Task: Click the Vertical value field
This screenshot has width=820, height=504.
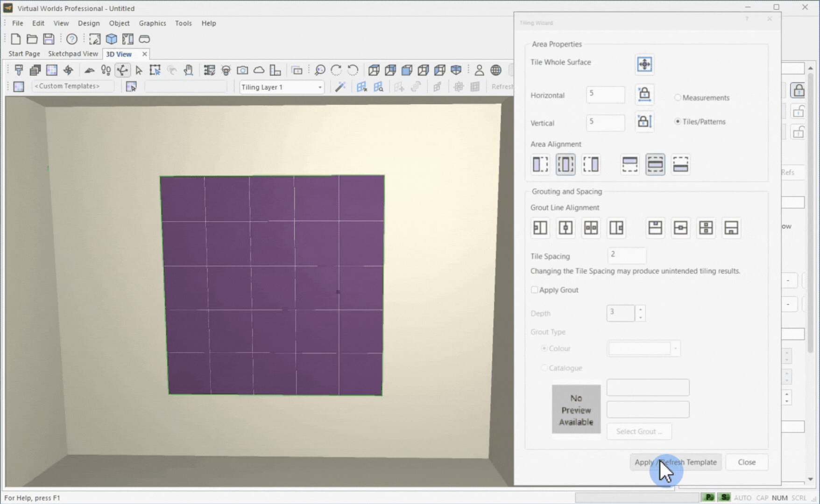Action: [605, 123]
